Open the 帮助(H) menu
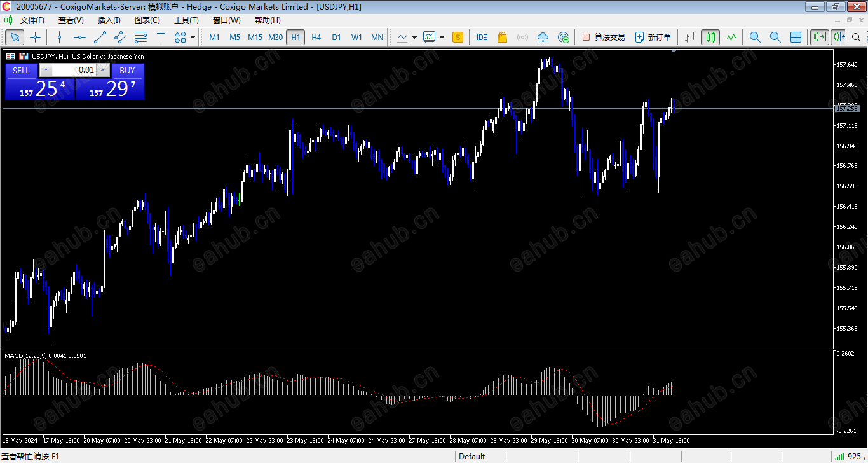 [x=267, y=20]
